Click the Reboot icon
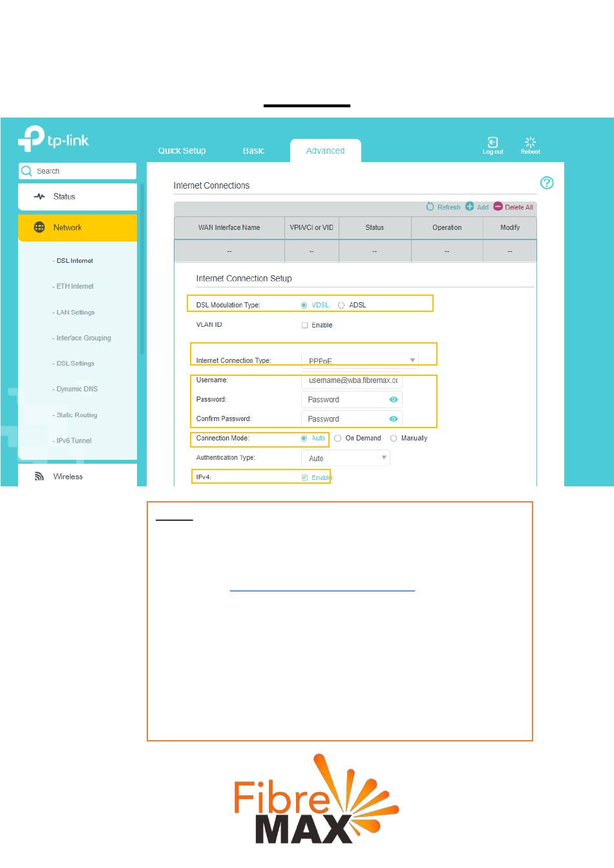Viewport: 614px width, 868px height. pyautogui.click(x=530, y=142)
